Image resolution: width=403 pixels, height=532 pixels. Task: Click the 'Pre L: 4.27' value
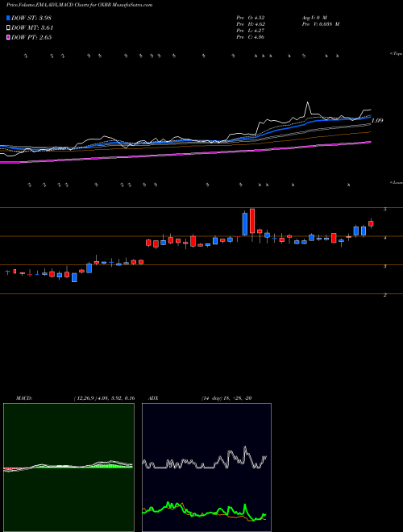point(251,31)
